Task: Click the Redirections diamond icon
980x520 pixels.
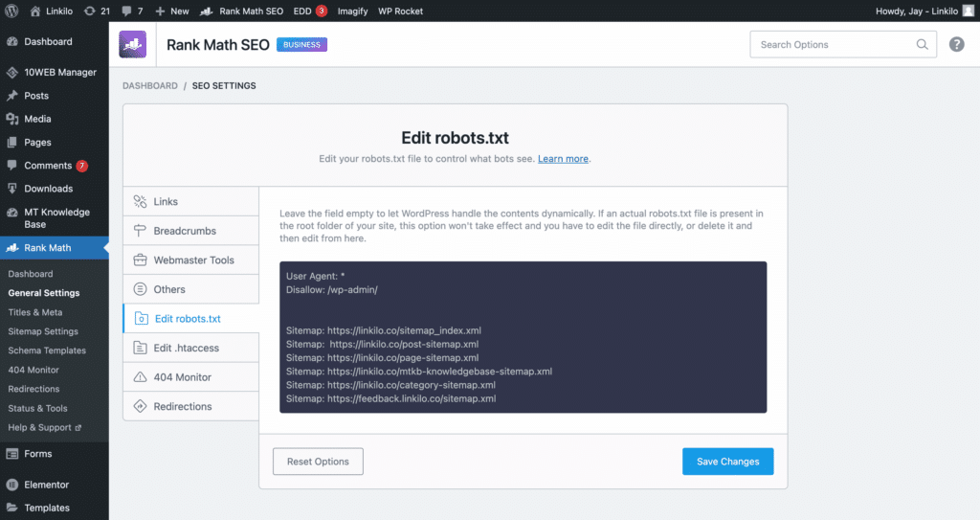Action: pos(140,406)
